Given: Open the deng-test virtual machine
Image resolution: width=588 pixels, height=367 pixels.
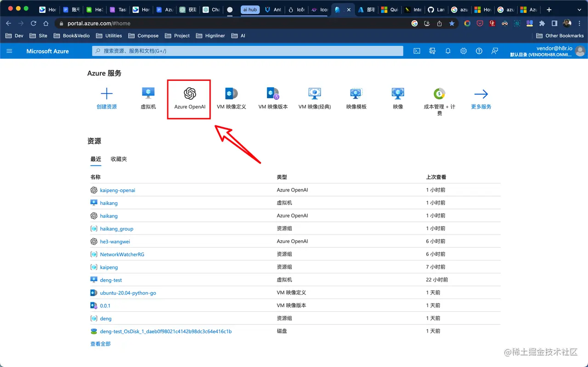Looking at the screenshot, I should [111, 280].
